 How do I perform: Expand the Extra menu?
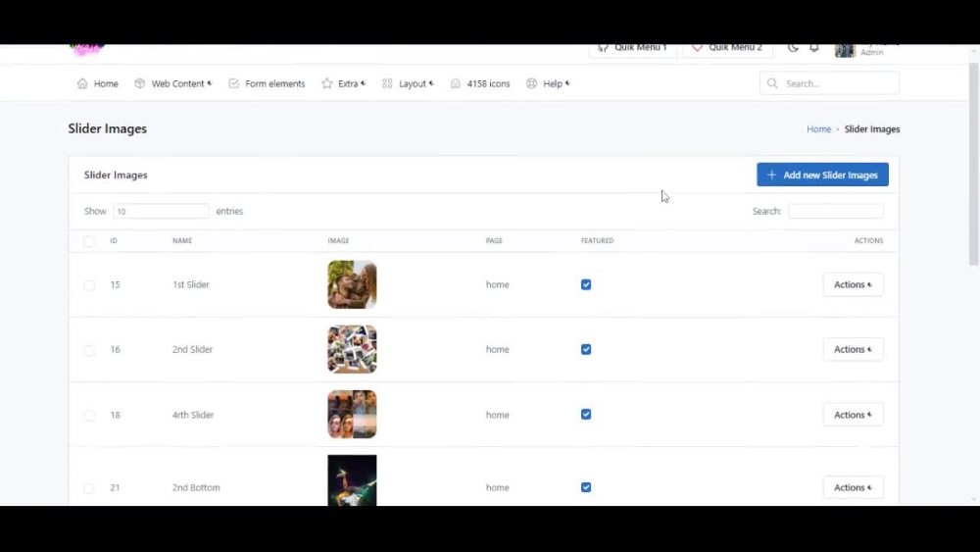pyautogui.click(x=344, y=83)
